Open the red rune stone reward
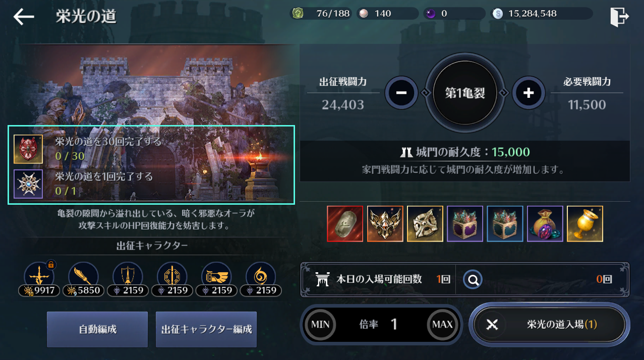644x360 pixels. (x=345, y=223)
